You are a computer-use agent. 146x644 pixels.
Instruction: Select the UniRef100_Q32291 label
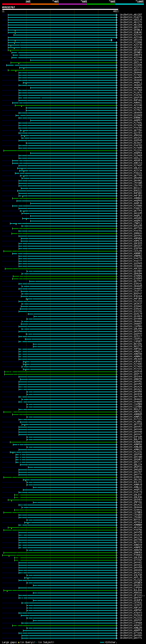(x=131, y=311)
